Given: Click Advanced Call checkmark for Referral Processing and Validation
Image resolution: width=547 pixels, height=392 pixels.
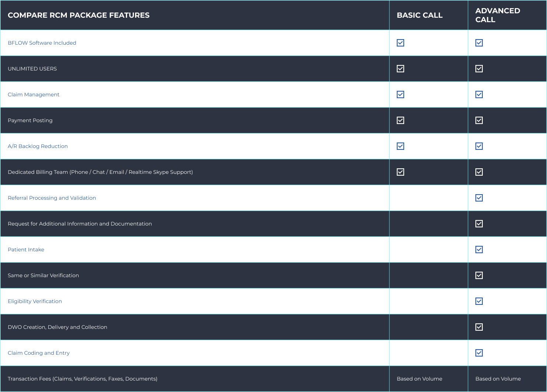Looking at the screenshot, I should 479,198.
